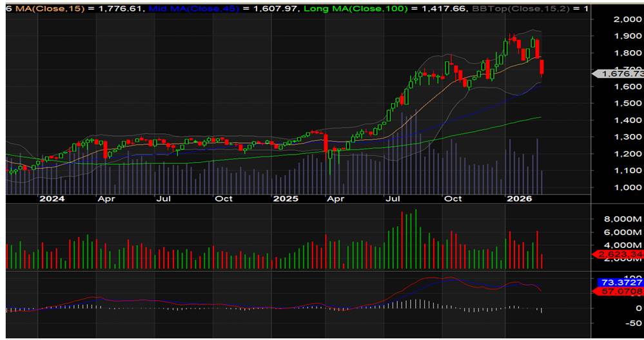This screenshot has height=340, width=644.
Task: Click the Oct label before 2026
Action: pyautogui.click(x=453, y=199)
